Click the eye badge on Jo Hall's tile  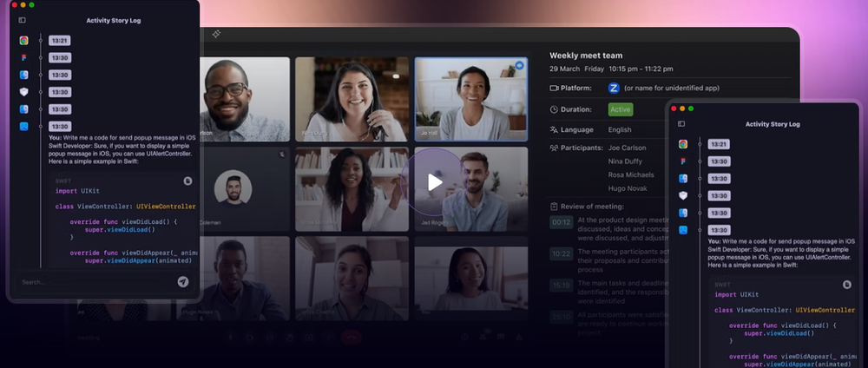(519, 65)
